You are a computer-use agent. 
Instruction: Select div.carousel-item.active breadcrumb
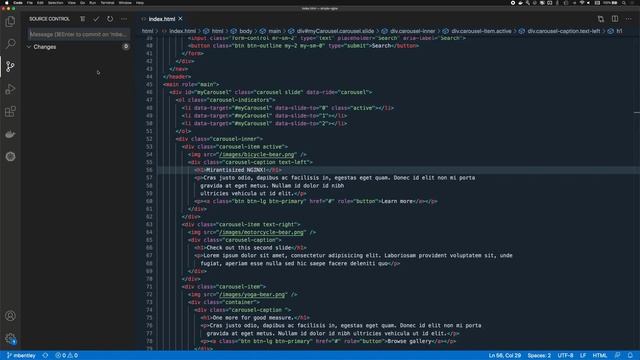click(481, 31)
